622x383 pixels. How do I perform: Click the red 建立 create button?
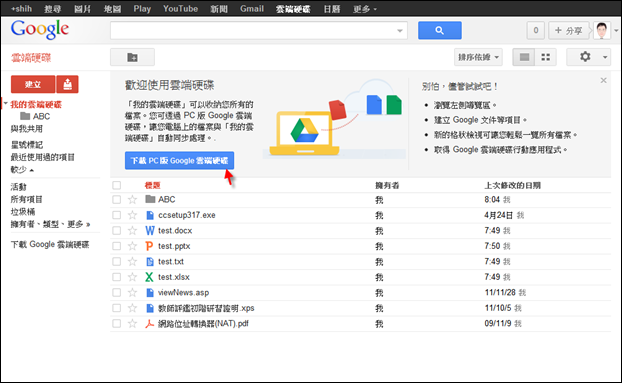(33, 84)
